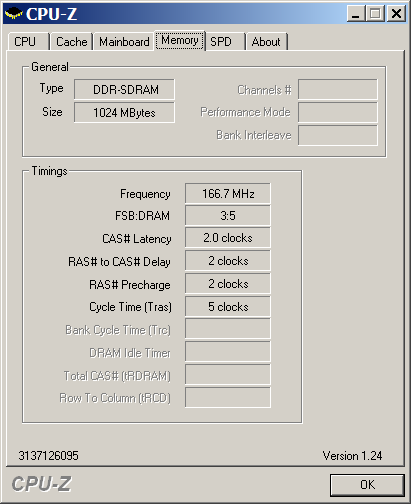
Task: Close the CPU-Z window
Action: [x=396, y=14]
